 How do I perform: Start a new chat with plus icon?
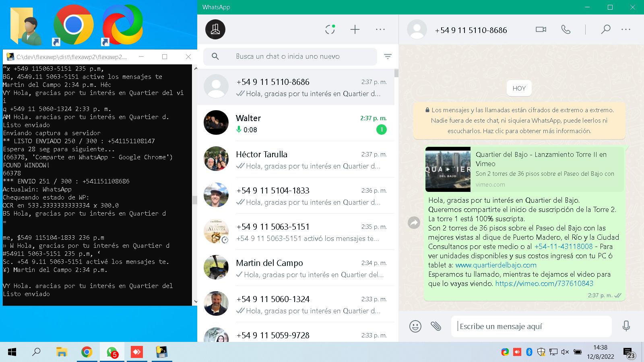(355, 29)
